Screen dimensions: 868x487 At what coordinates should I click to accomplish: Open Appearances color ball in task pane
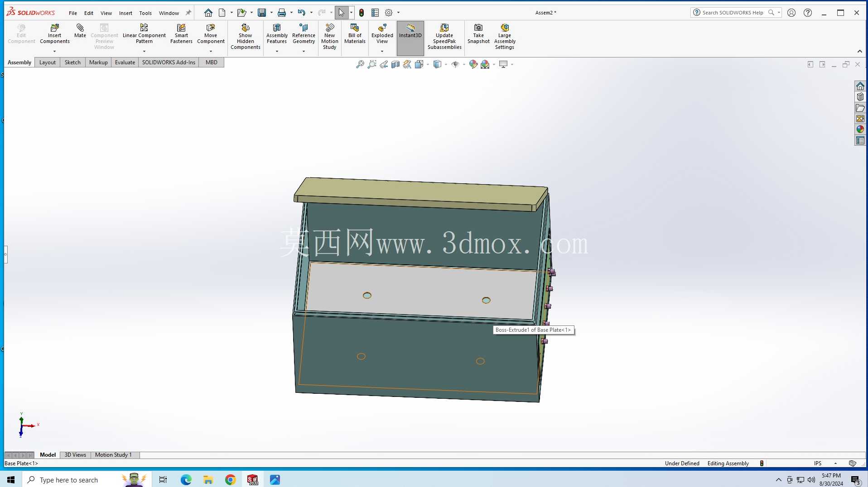coord(860,129)
